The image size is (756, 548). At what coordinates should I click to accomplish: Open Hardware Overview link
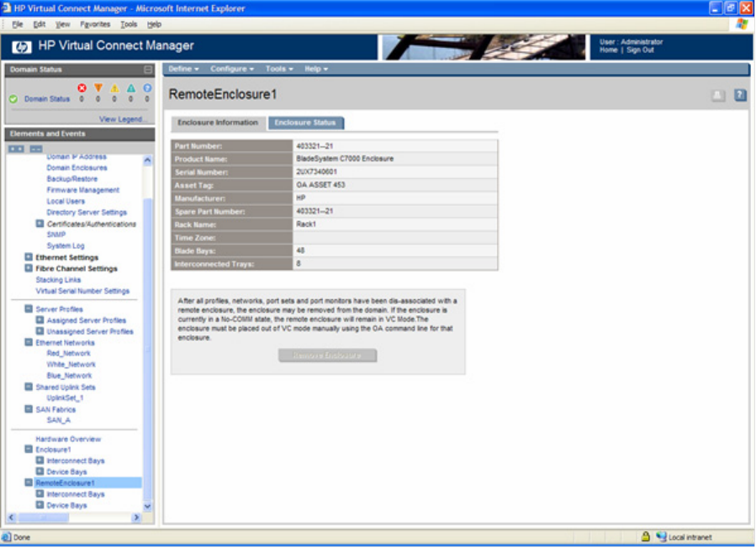[68, 439]
